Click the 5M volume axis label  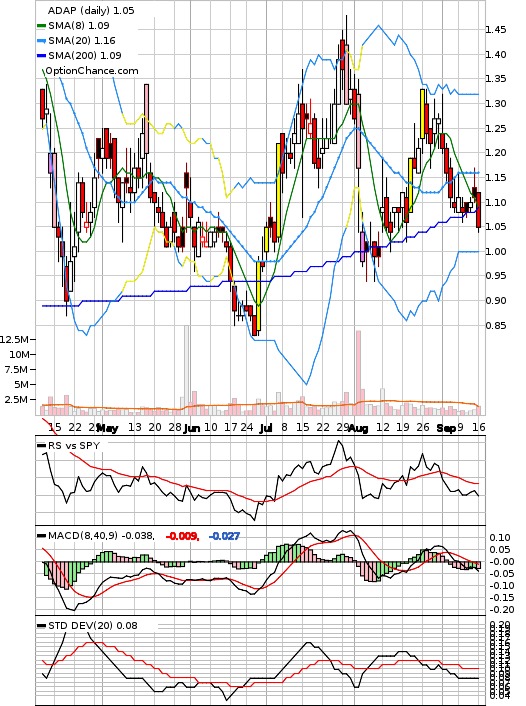point(22,385)
